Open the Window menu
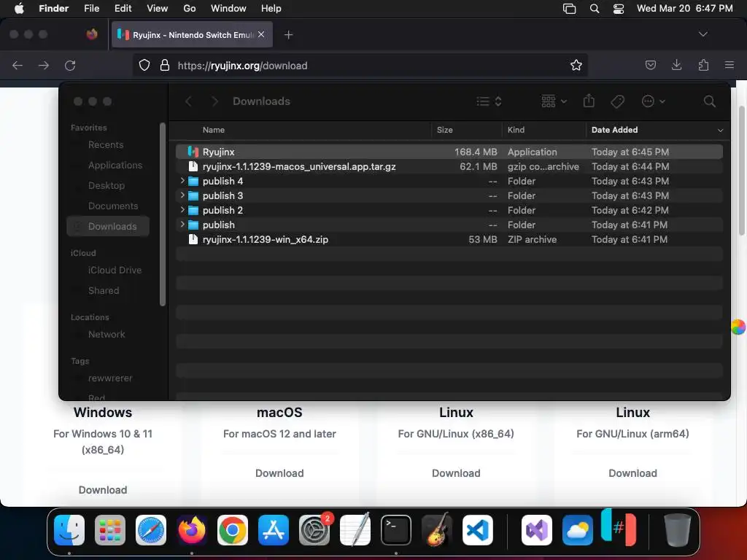 pyautogui.click(x=228, y=9)
